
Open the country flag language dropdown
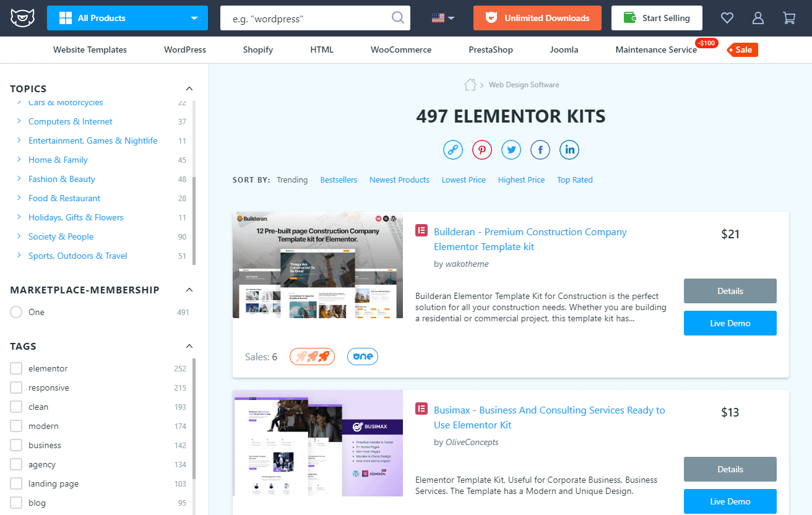tap(443, 18)
